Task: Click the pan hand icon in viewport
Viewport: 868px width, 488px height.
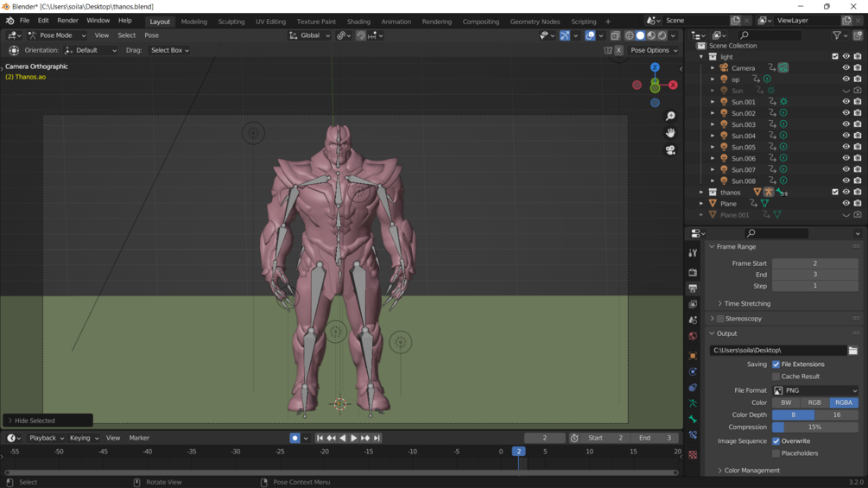Action: 670,133
